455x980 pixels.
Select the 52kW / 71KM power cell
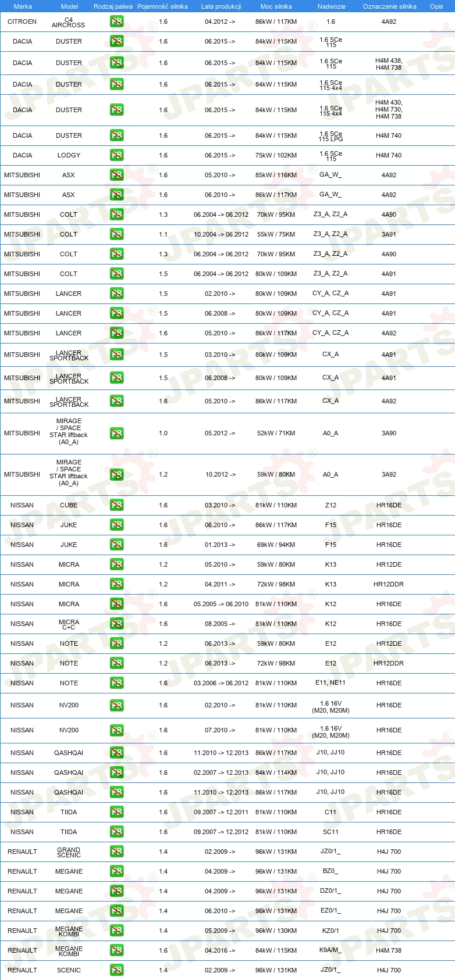(x=276, y=433)
